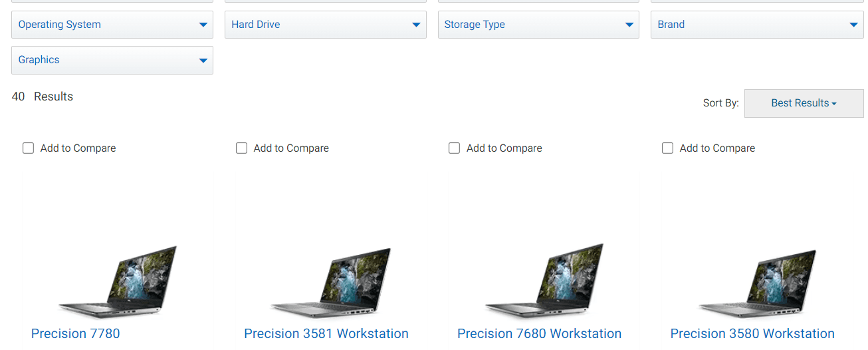This screenshot has height=350, width=868.
Task: Click the Graphics filter arrow icon
Action: click(203, 61)
